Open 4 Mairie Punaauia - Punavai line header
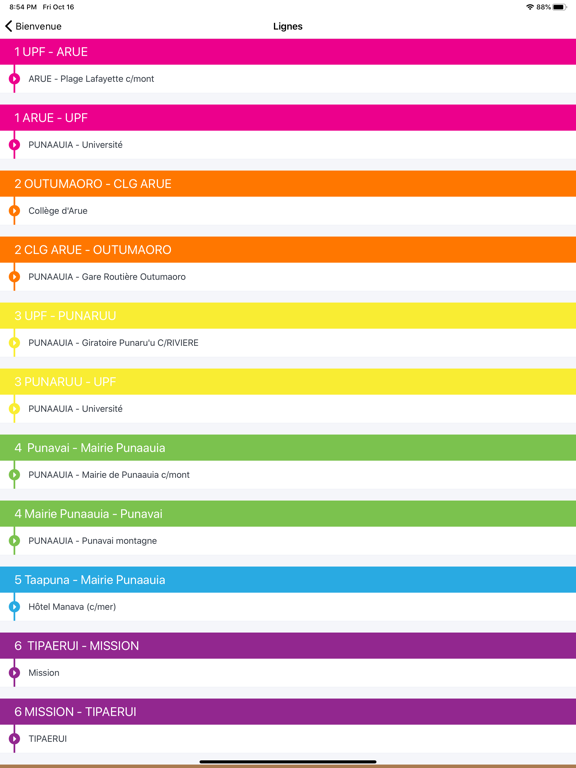576x768 pixels. [x=288, y=514]
